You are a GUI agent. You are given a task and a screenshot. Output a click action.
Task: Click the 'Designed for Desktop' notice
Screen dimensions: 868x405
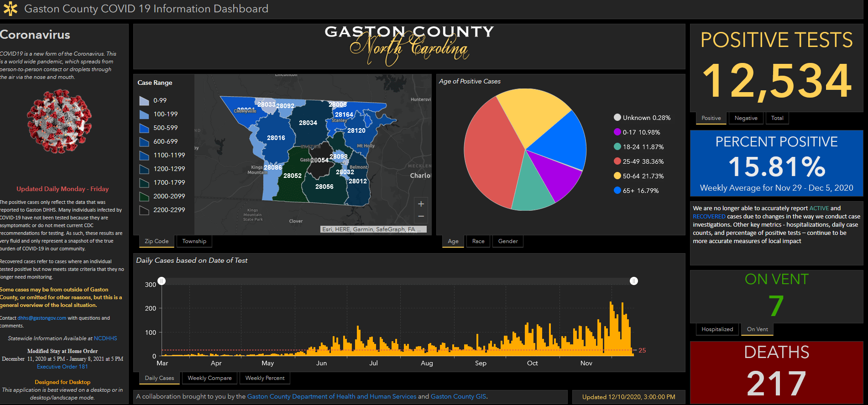(63, 382)
